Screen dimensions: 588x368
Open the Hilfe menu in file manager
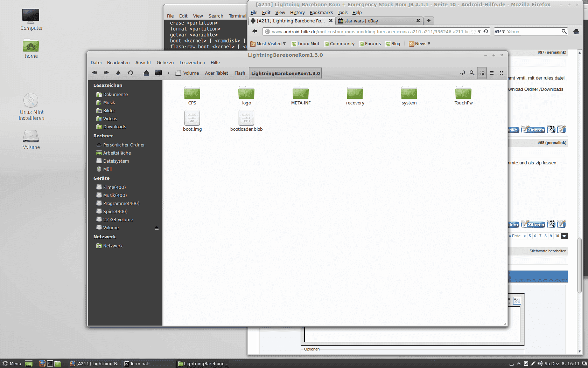click(x=215, y=62)
